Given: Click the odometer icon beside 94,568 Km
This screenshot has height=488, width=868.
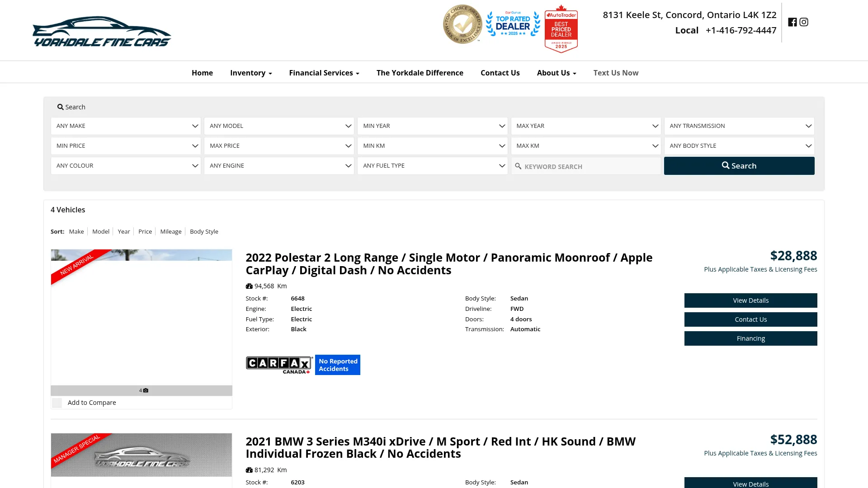Looking at the screenshot, I should 249,286.
